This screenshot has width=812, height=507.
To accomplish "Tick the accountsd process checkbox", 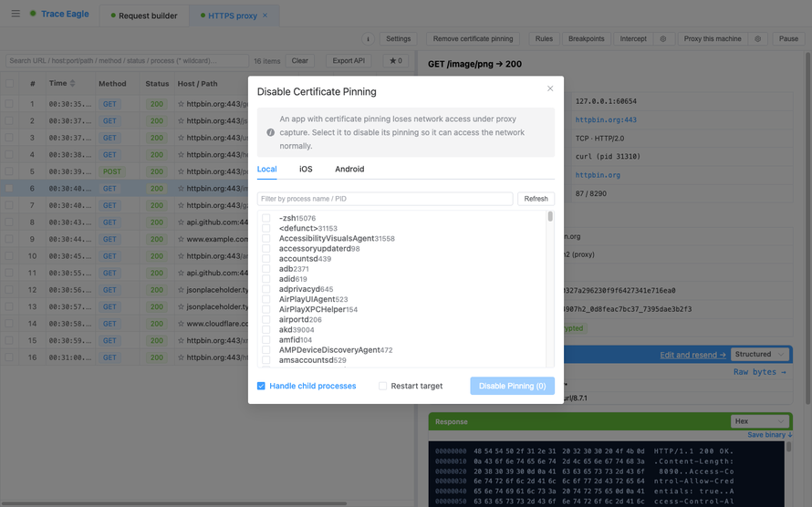I will [266, 259].
